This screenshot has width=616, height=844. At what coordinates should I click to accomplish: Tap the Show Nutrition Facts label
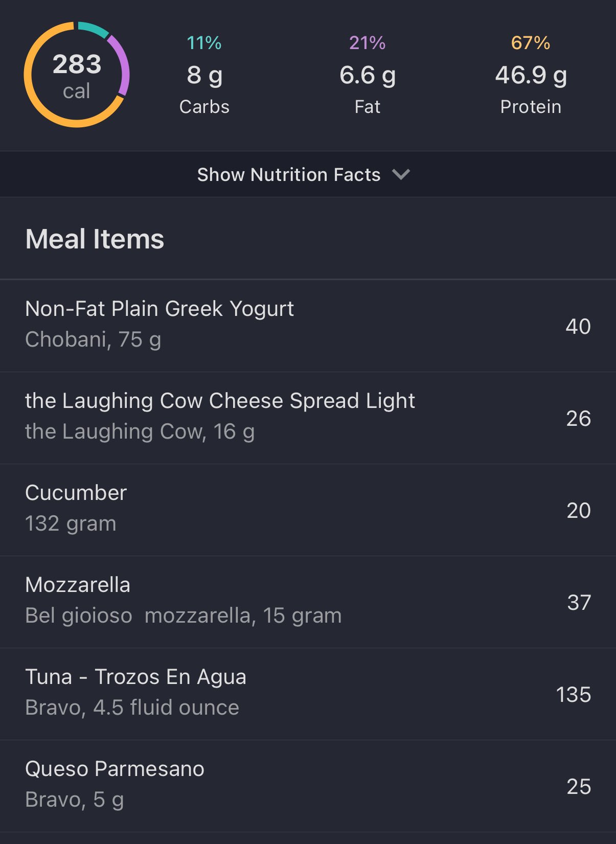289,174
